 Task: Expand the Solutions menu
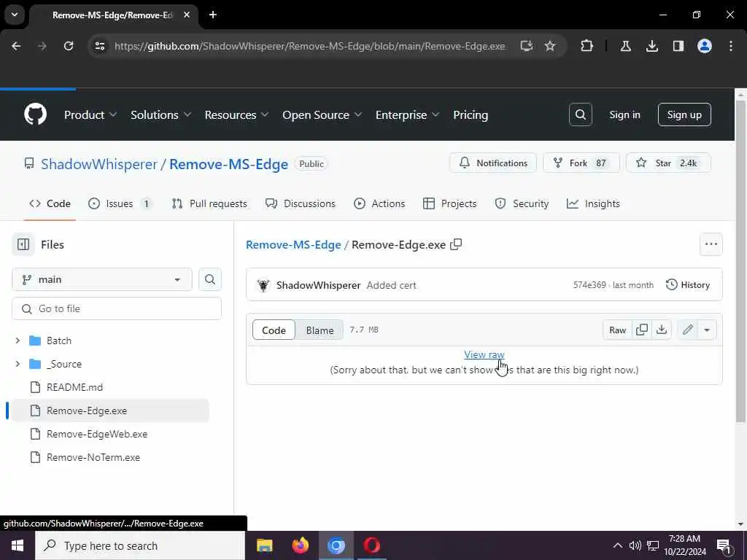[160, 114]
